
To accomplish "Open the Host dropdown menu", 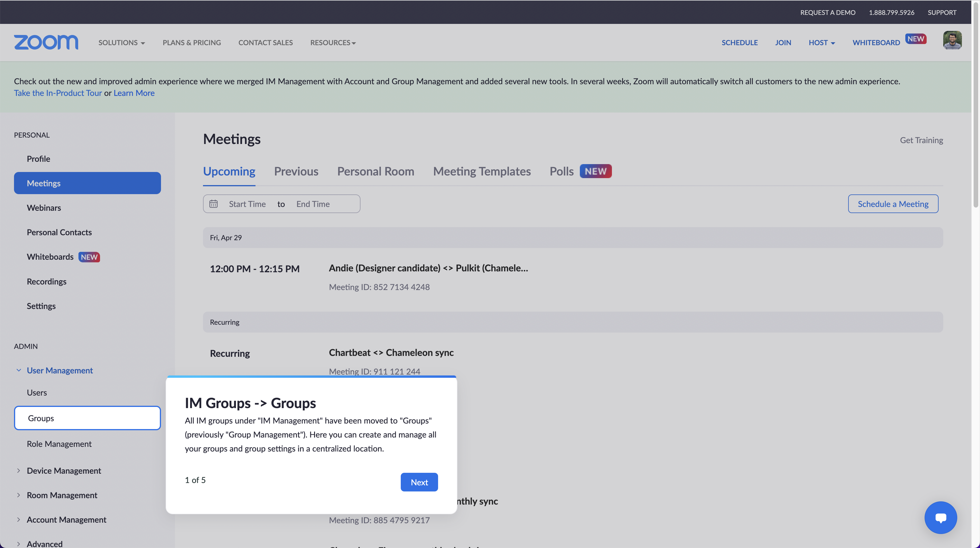I will (x=822, y=43).
